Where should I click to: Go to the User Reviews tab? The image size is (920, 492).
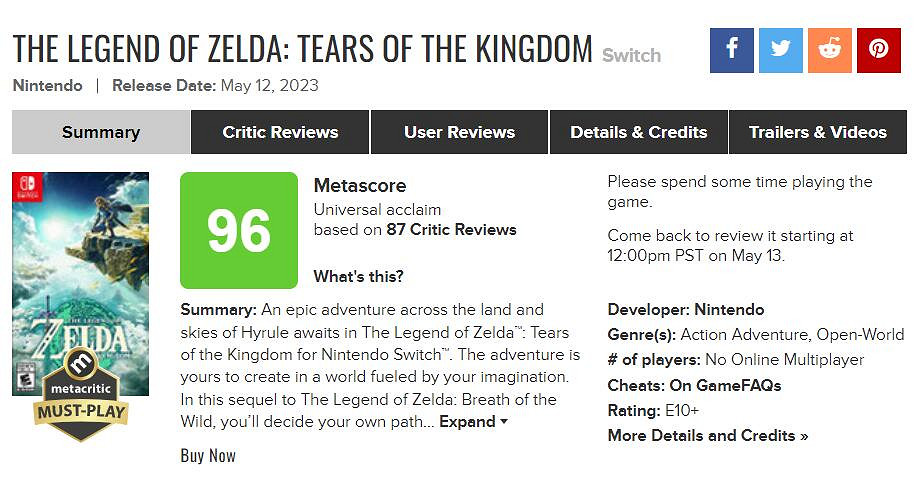click(459, 132)
